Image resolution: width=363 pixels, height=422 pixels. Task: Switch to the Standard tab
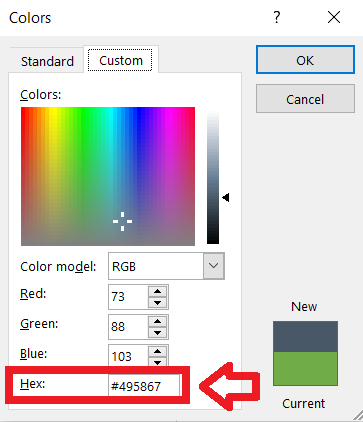47,61
